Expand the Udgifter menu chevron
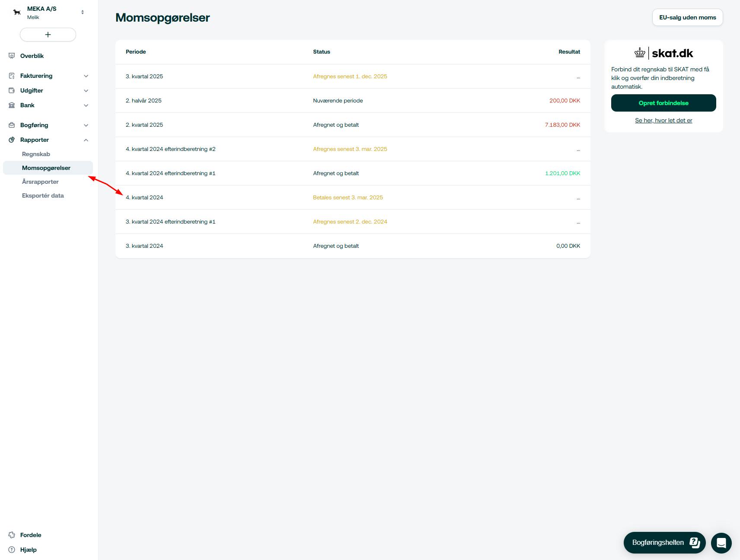 (86, 91)
